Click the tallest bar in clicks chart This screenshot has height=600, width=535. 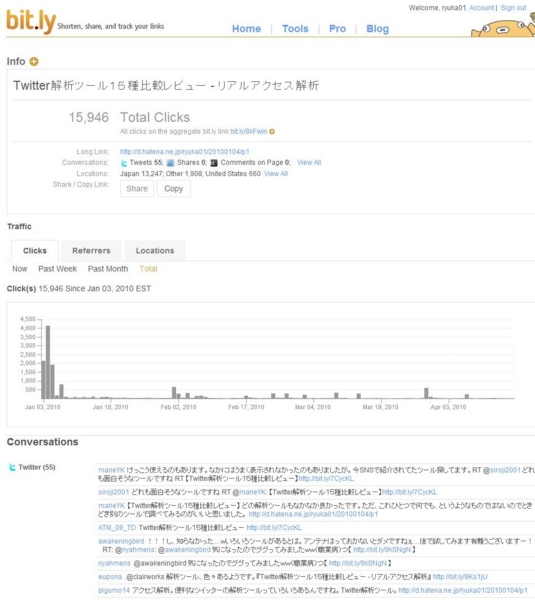[48, 362]
